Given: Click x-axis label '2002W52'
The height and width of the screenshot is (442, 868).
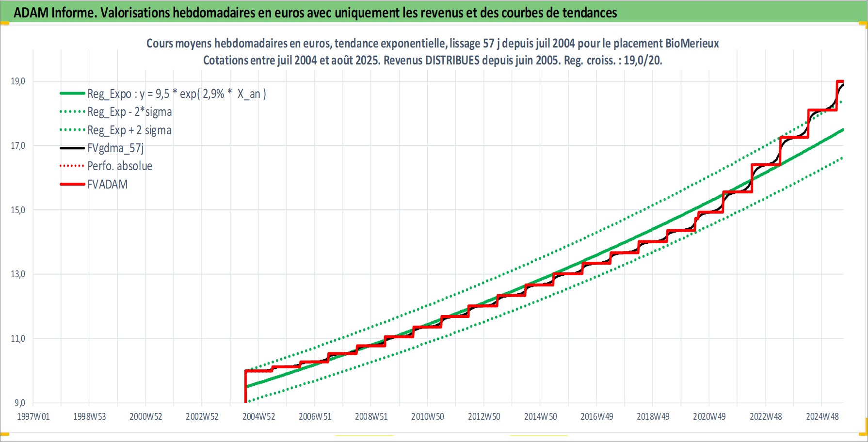Looking at the screenshot, I should pos(202,416).
